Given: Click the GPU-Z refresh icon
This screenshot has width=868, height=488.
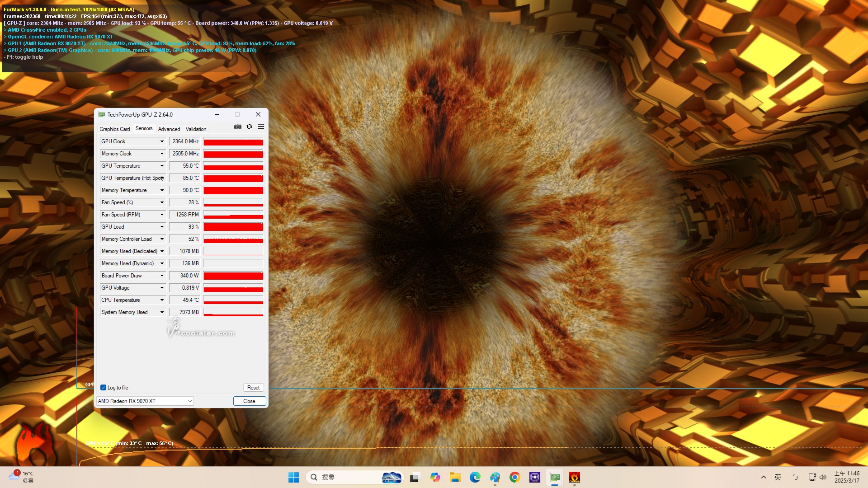Looking at the screenshot, I should point(249,127).
